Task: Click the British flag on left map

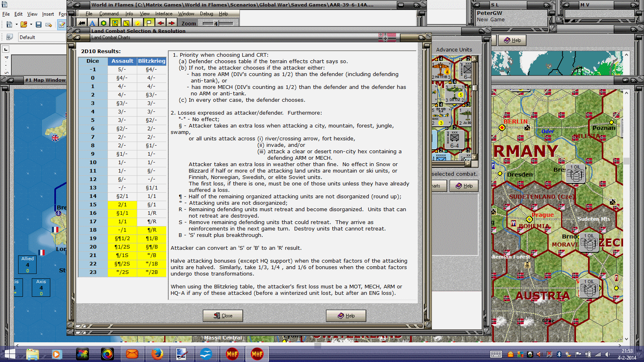Action: (55, 138)
